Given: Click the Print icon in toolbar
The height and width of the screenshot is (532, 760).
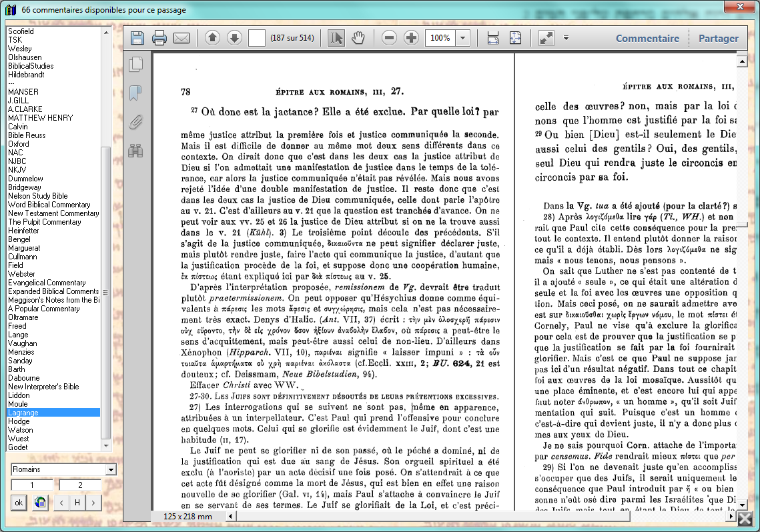Looking at the screenshot, I should [x=159, y=38].
